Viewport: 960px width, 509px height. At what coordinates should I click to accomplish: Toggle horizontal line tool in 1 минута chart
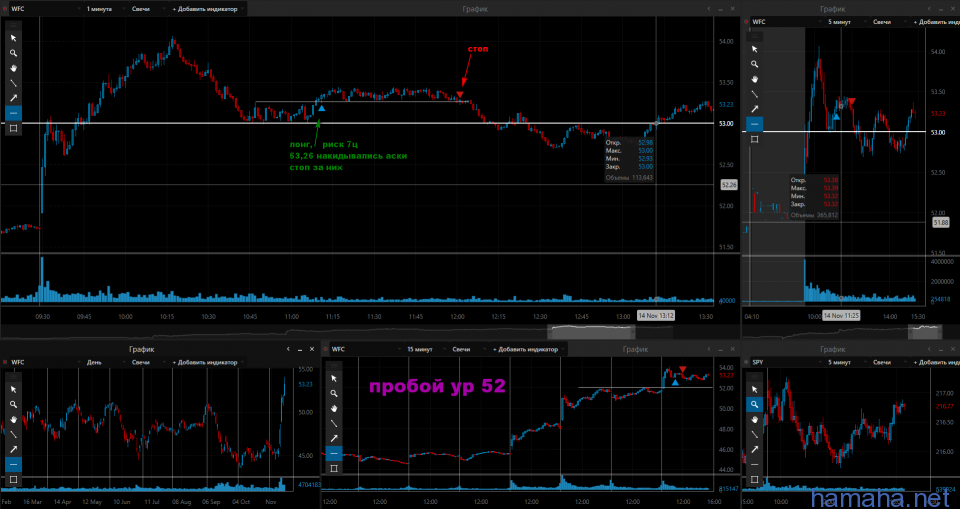13,113
